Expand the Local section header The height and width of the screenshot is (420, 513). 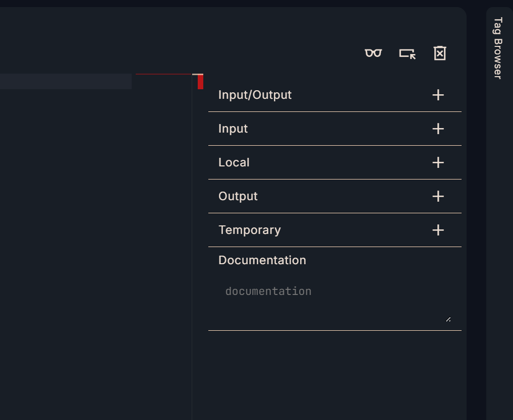234,162
